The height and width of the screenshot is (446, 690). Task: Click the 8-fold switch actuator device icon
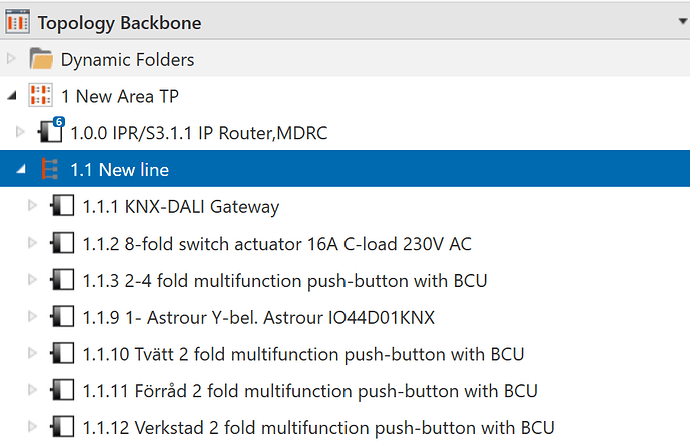coord(63,243)
